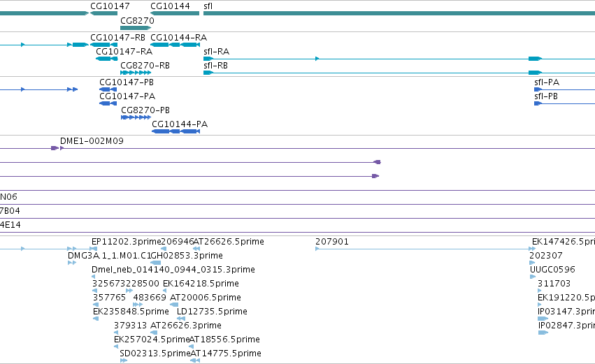Select the long sfl gene bar
The width and height of the screenshot is (595, 364).
click(x=399, y=13)
